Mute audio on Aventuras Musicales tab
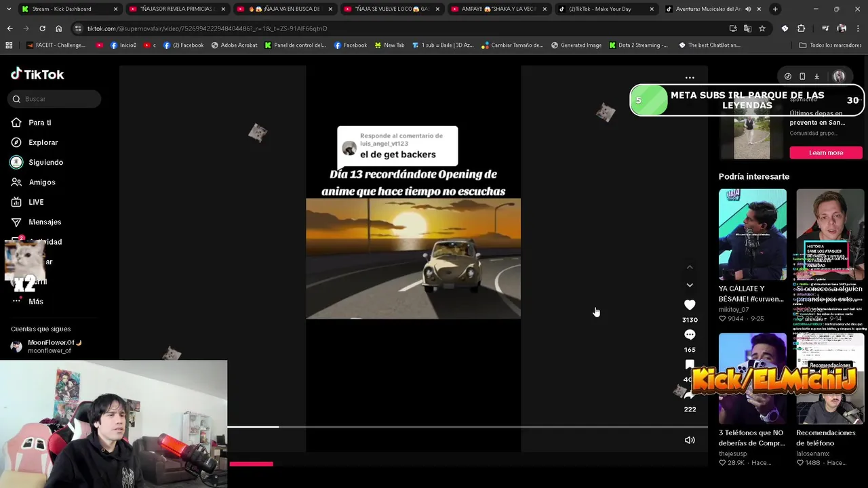Screen dimensions: 868x488 click(x=748, y=9)
